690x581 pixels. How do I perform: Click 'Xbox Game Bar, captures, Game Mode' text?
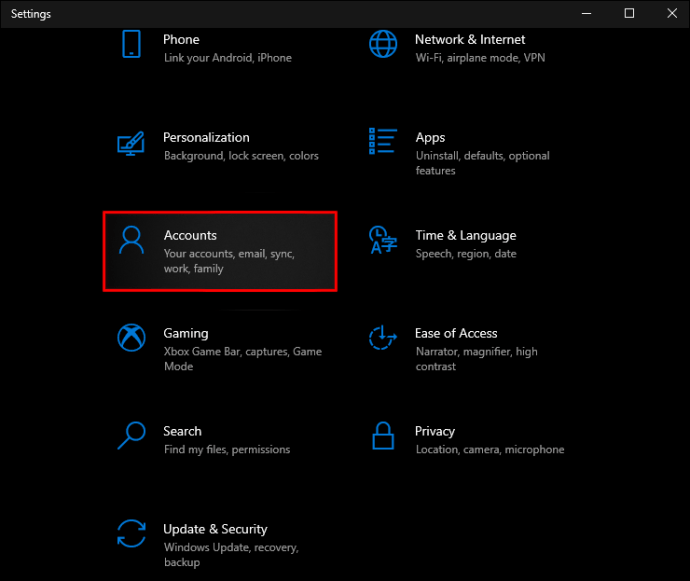click(x=243, y=359)
